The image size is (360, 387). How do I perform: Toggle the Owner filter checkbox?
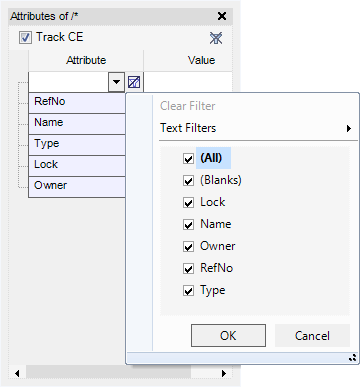pos(188,246)
